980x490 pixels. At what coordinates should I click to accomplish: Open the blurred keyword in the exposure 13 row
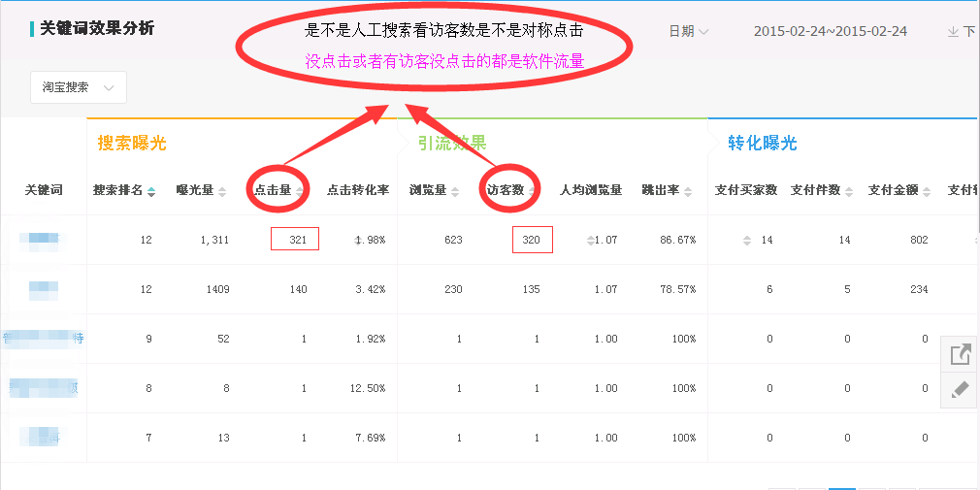click(x=43, y=438)
